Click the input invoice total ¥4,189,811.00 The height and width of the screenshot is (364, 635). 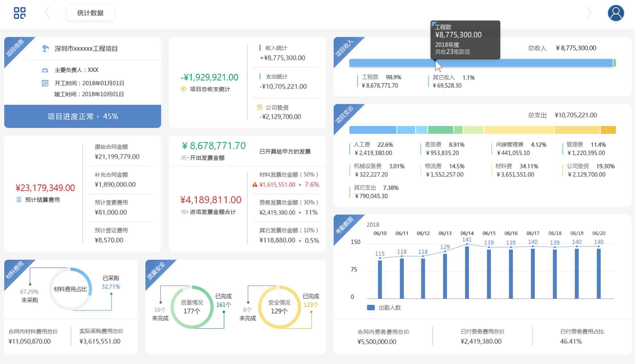211,200
